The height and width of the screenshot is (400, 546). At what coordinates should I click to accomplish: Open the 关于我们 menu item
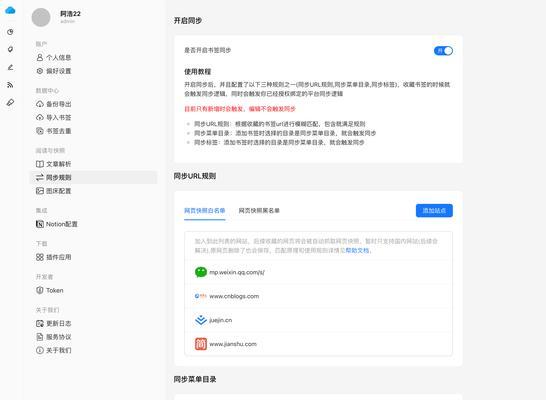click(54, 350)
